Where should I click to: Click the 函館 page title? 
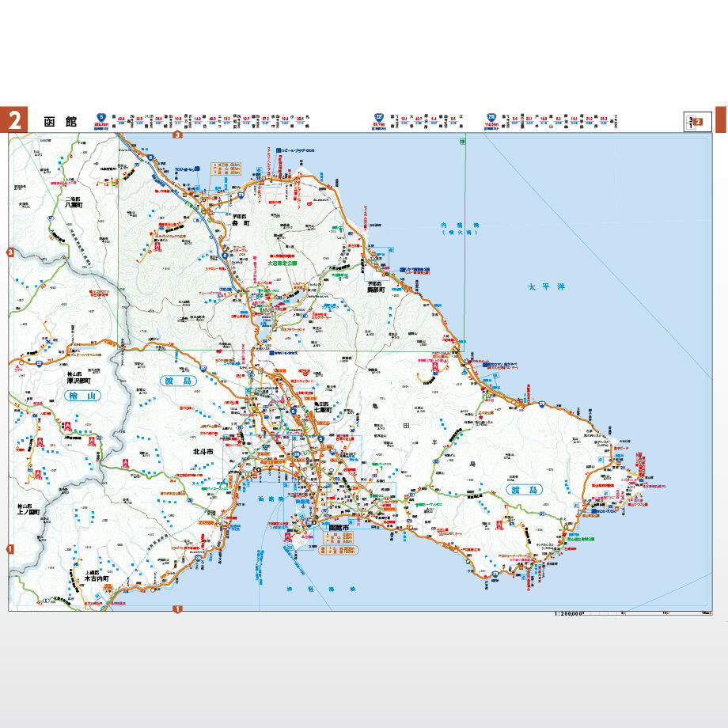60,122
